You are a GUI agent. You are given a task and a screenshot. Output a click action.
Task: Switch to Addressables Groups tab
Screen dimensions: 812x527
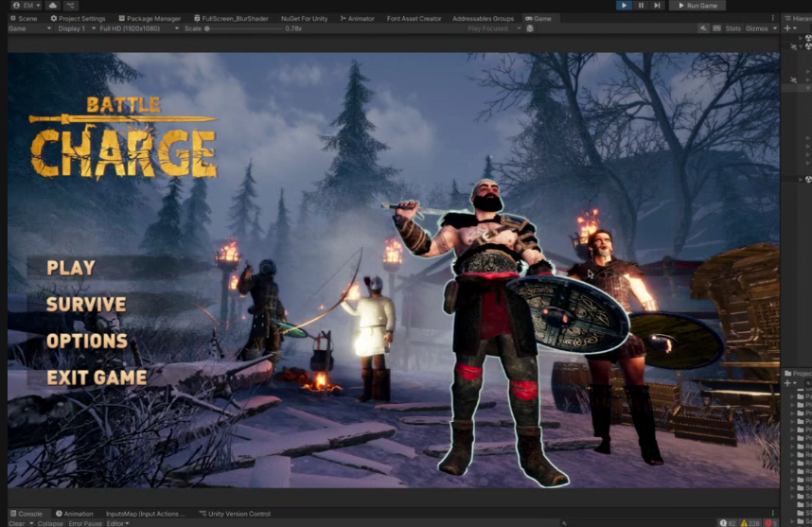point(483,18)
